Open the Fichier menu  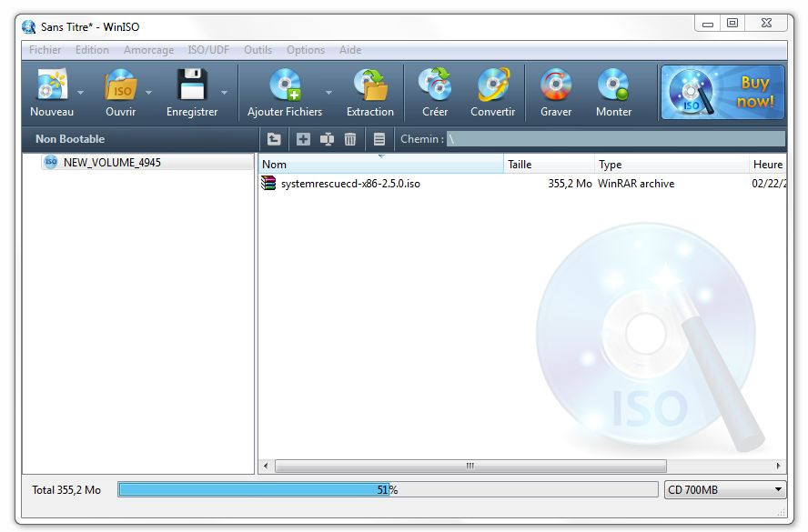coord(45,50)
